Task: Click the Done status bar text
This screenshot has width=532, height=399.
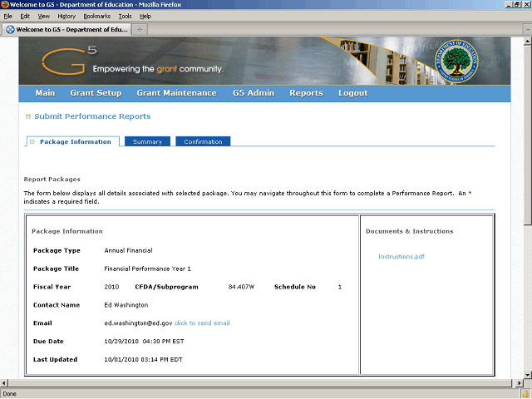Action: 9,394
